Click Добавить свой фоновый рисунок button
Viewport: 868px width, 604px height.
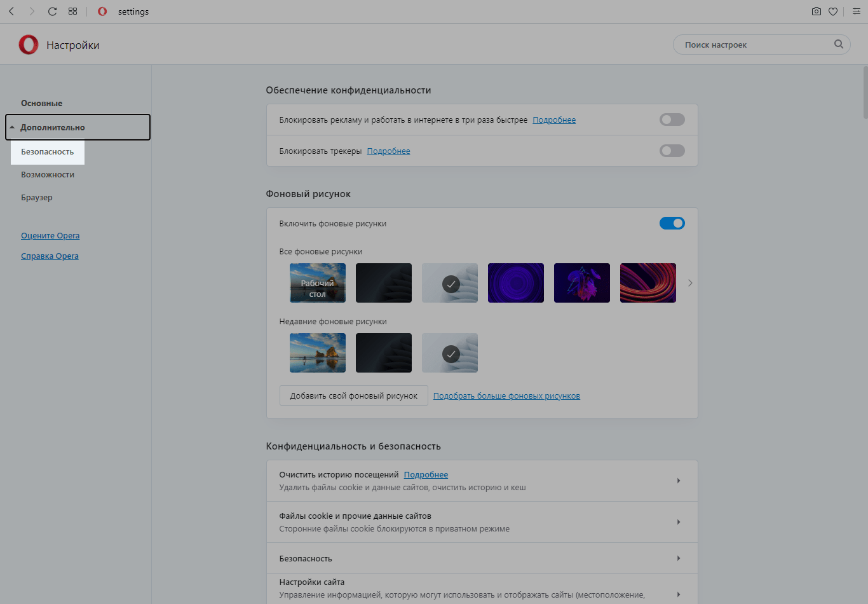point(353,395)
